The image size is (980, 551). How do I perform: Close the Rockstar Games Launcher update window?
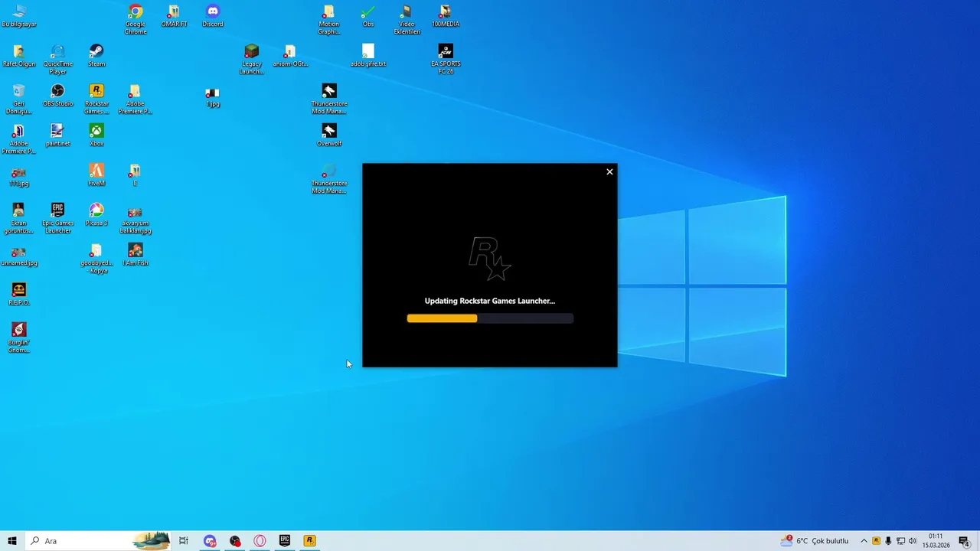(x=609, y=171)
